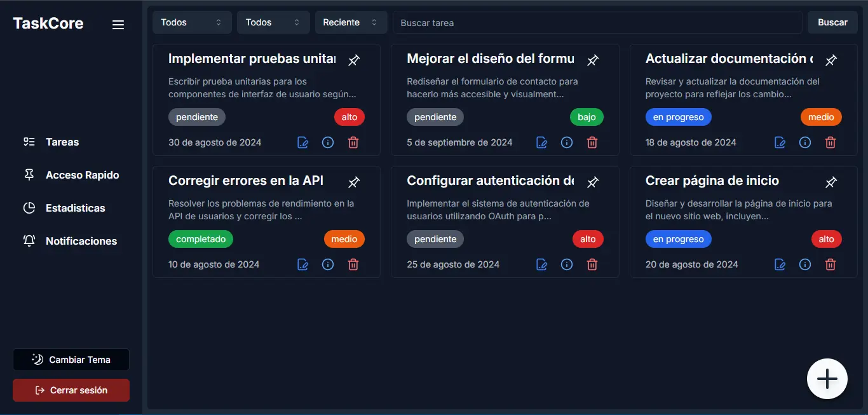View info for 'Configurar autenticación' task
The image size is (868, 415).
(567, 264)
